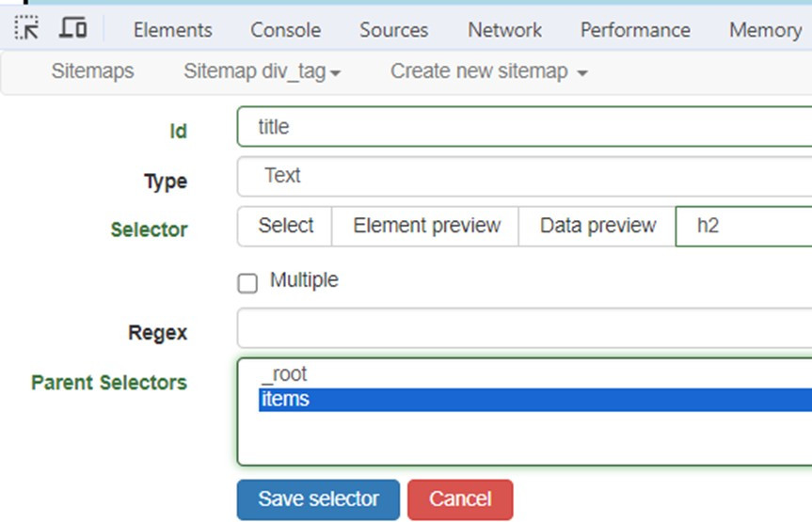Click the Element preview button
812x522 pixels.
(426, 226)
